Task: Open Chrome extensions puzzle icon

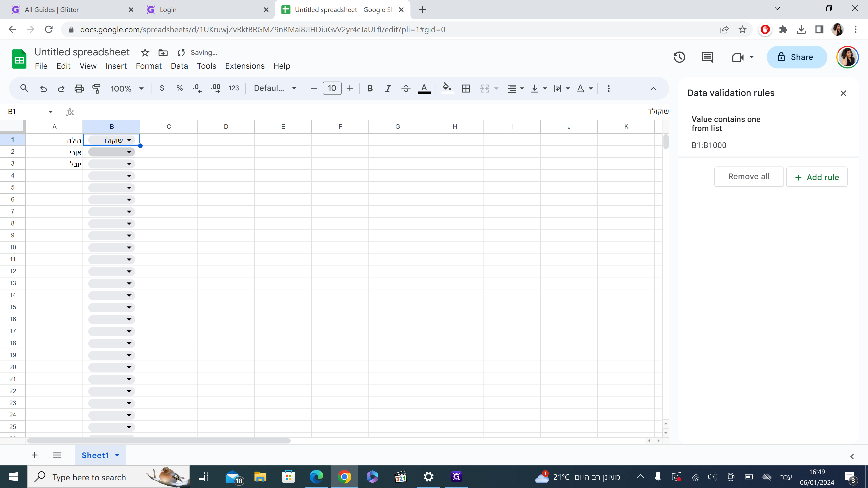Action: pyautogui.click(x=783, y=30)
